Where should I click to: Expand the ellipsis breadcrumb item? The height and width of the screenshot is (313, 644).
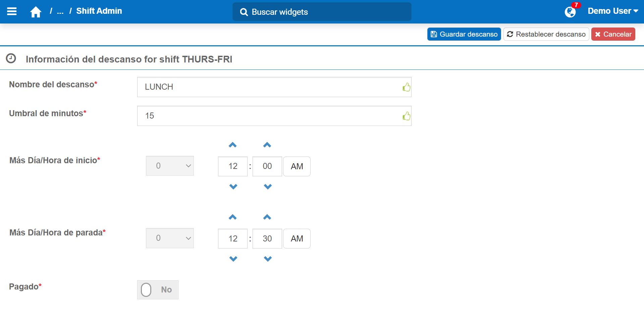point(60,12)
